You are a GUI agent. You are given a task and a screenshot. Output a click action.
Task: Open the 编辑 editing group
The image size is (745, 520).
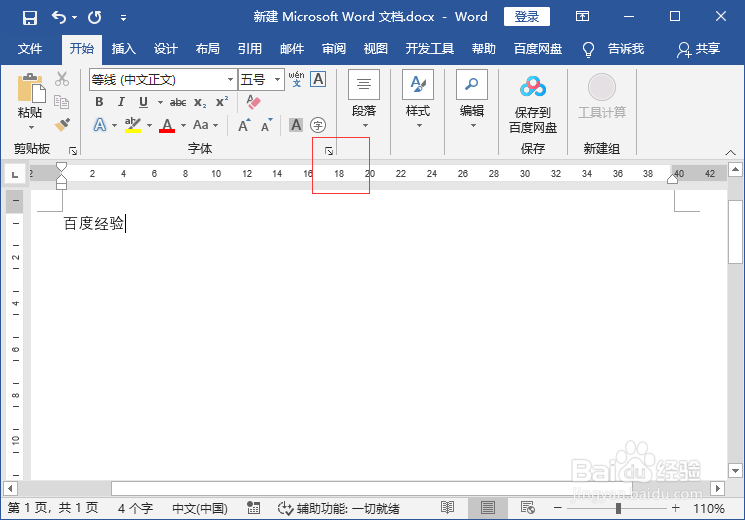pos(472,100)
